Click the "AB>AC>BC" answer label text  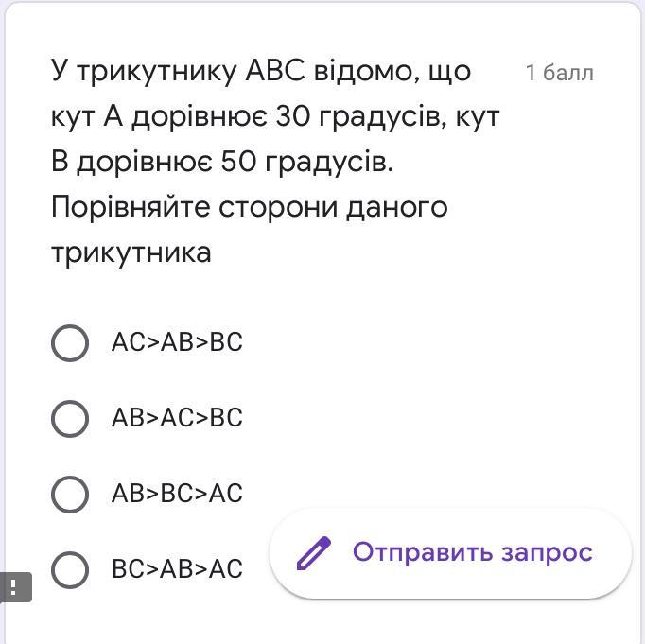click(x=177, y=418)
